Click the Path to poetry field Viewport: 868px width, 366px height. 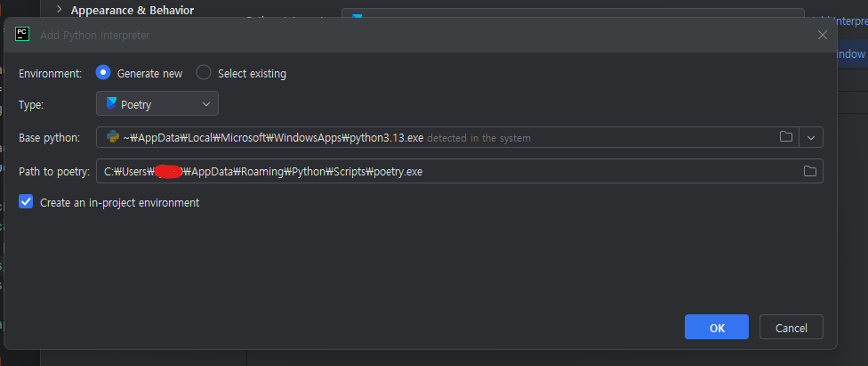coord(460,171)
